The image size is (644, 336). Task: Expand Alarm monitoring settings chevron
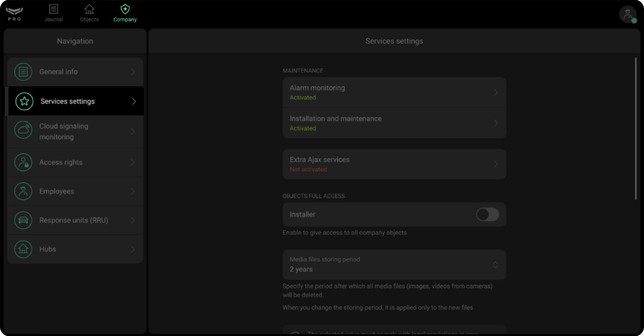pos(495,93)
